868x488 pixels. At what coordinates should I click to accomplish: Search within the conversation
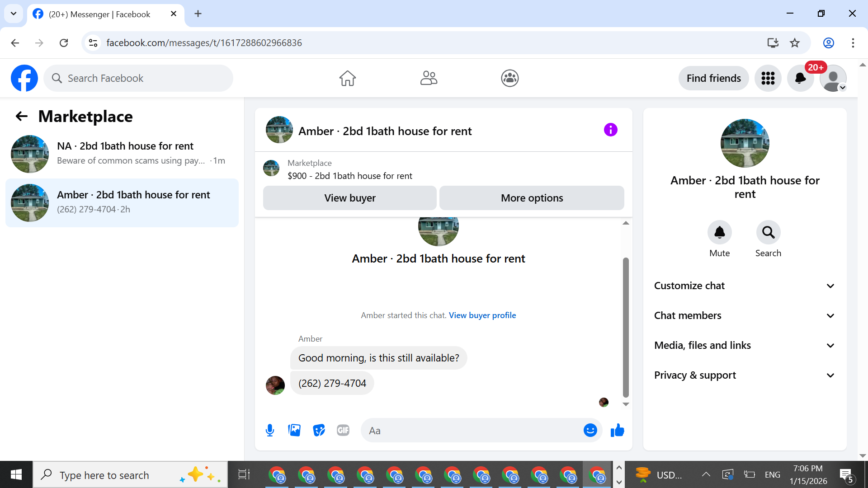coord(768,232)
